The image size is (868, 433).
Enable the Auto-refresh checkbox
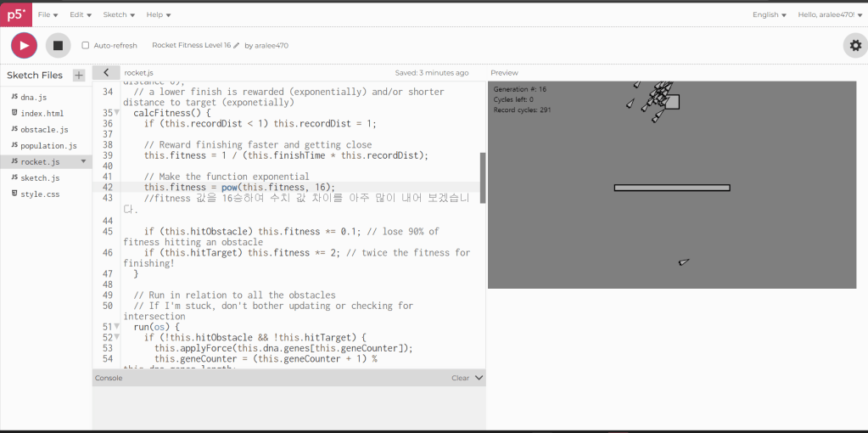pyautogui.click(x=85, y=46)
